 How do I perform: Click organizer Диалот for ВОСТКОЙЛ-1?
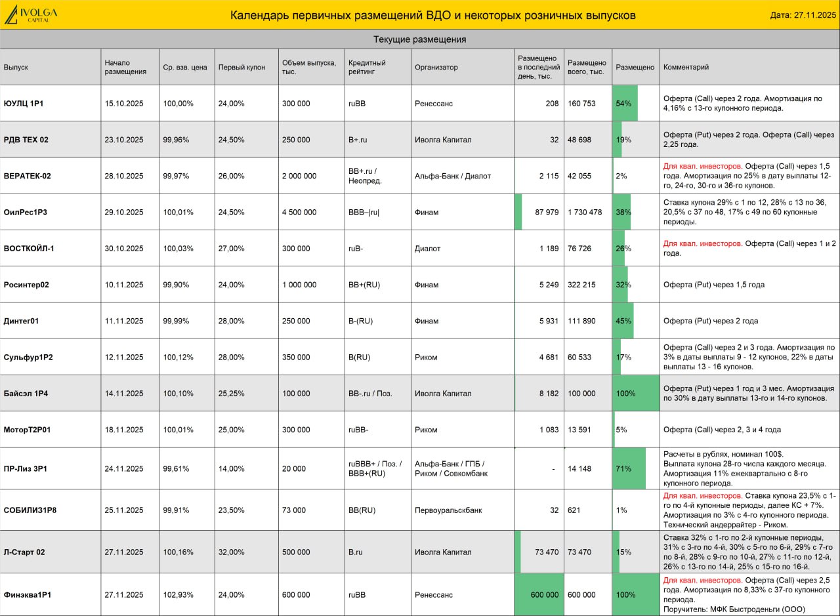[x=428, y=249]
